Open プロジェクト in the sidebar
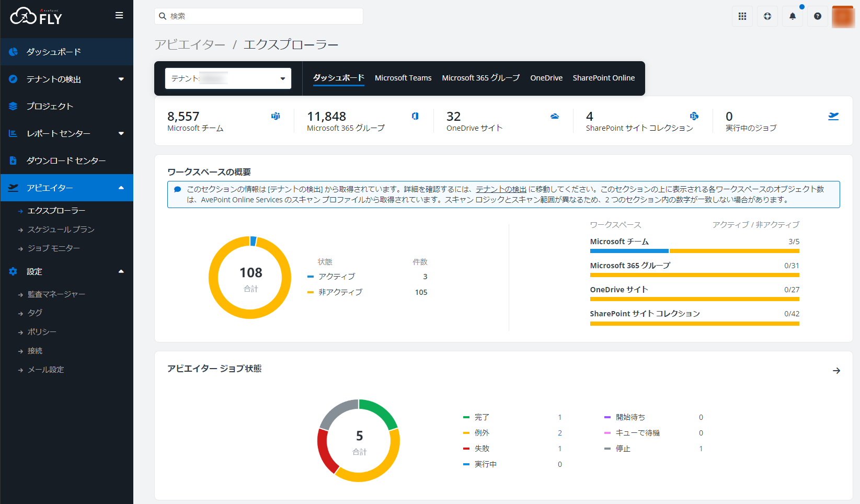Image resolution: width=860 pixels, height=504 pixels. pos(67,106)
